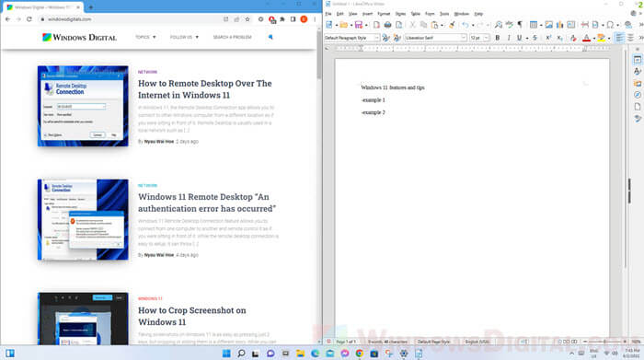Open Find and Replace icon in Writer
Screen dimensions: 644x360
pyautogui.click(x=499, y=25)
